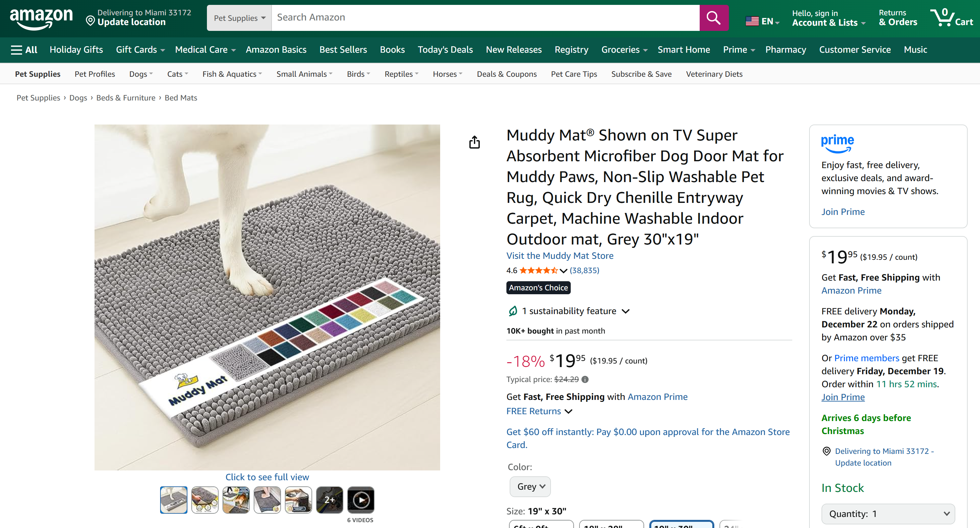Open the Dogs menu in the category bar
Screen dimensions: 980x528
(140, 74)
